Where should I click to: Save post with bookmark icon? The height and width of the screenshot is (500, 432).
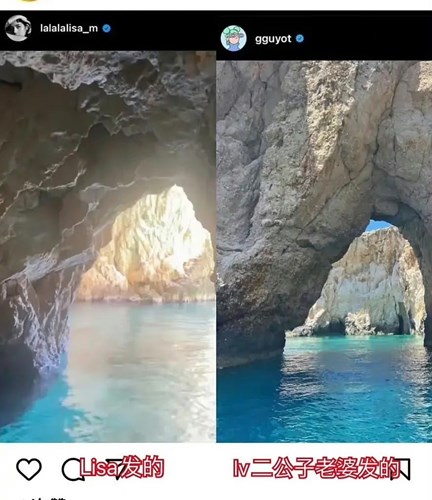click(x=401, y=469)
